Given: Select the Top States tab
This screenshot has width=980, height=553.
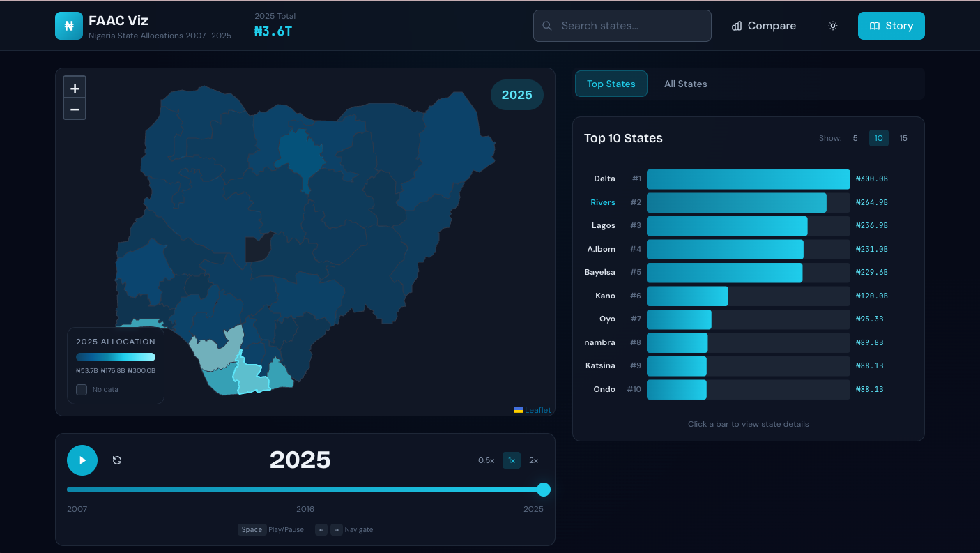Looking at the screenshot, I should [x=611, y=84].
